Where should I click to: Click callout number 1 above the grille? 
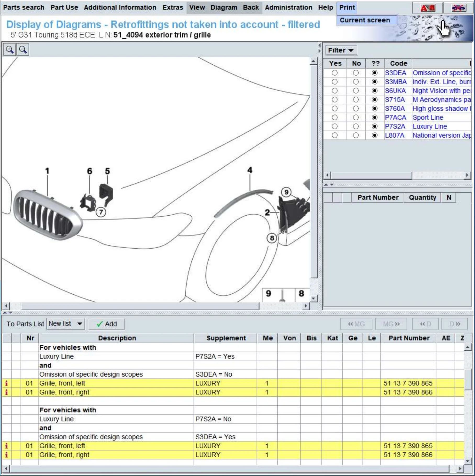(x=47, y=171)
